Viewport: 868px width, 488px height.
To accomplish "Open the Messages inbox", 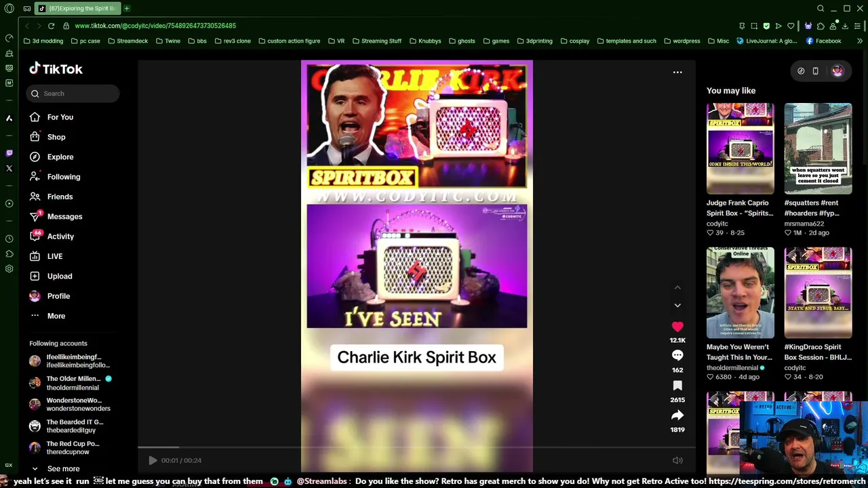I will (x=56, y=216).
